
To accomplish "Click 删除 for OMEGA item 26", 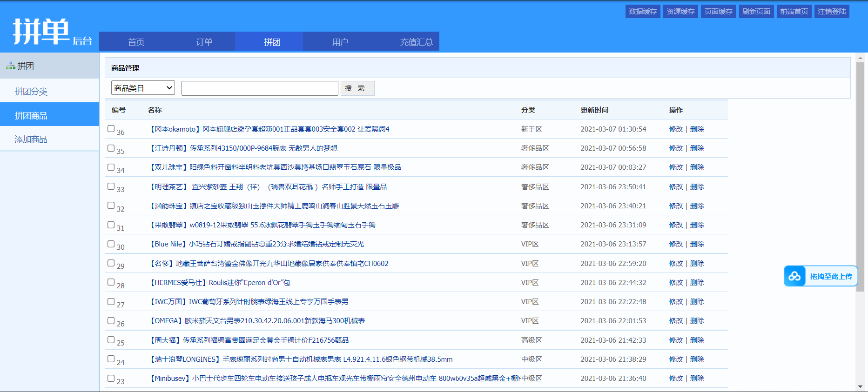I will tap(697, 320).
